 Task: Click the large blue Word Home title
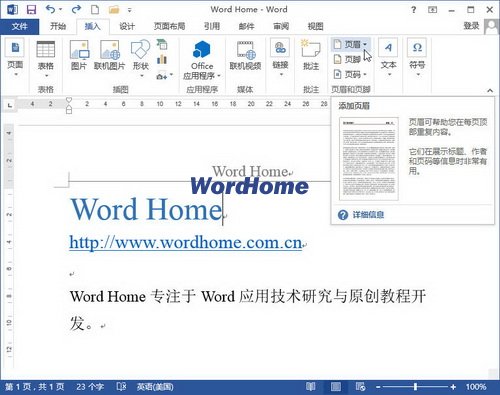pos(146,209)
